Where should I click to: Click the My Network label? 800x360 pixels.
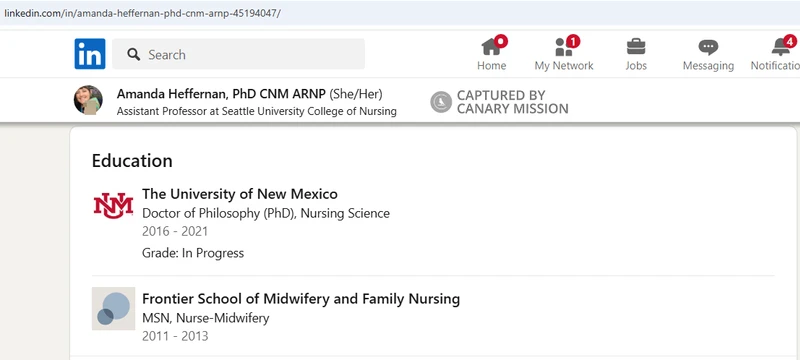[x=564, y=65]
